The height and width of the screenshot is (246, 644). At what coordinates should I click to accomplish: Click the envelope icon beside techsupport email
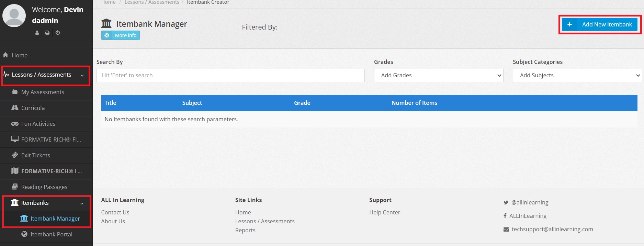pos(506,229)
